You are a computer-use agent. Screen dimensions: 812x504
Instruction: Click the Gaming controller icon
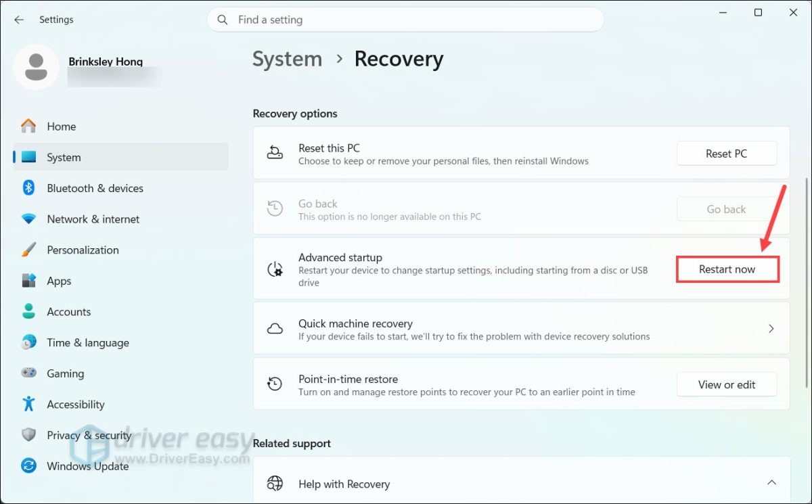coord(28,373)
